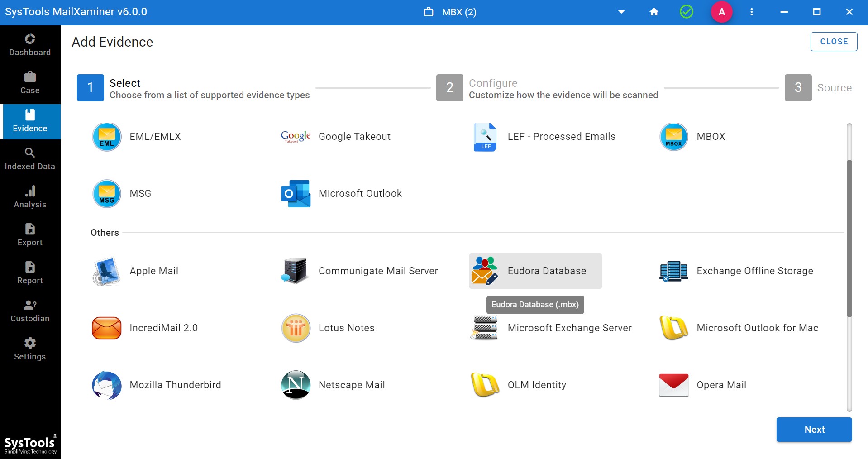Click the CLOSE button

(834, 42)
